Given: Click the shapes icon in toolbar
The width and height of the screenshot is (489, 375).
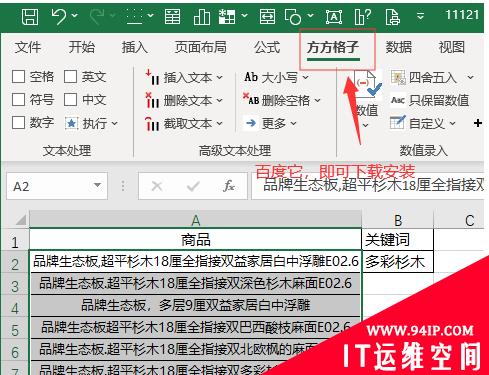Looking at the screenshot, I should [293, 16].
